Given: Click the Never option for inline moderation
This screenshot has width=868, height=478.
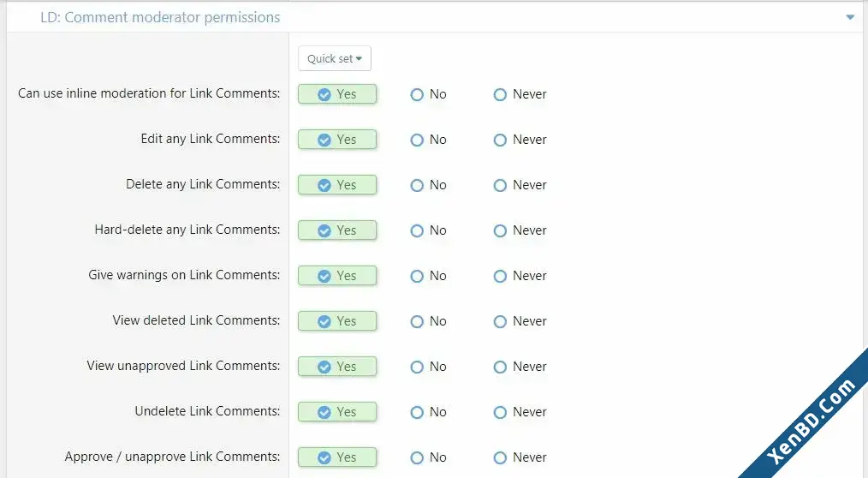Looking at the screenshot, I should (x=520, y=94).
